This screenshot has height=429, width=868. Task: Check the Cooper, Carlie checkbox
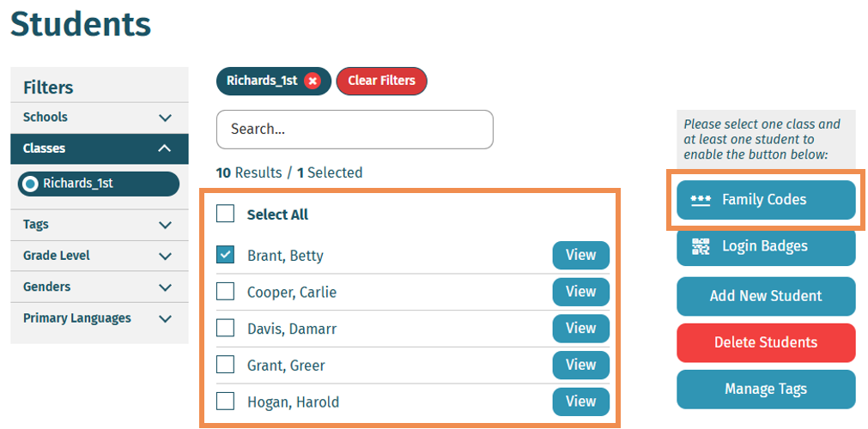[x=225, y=292]
